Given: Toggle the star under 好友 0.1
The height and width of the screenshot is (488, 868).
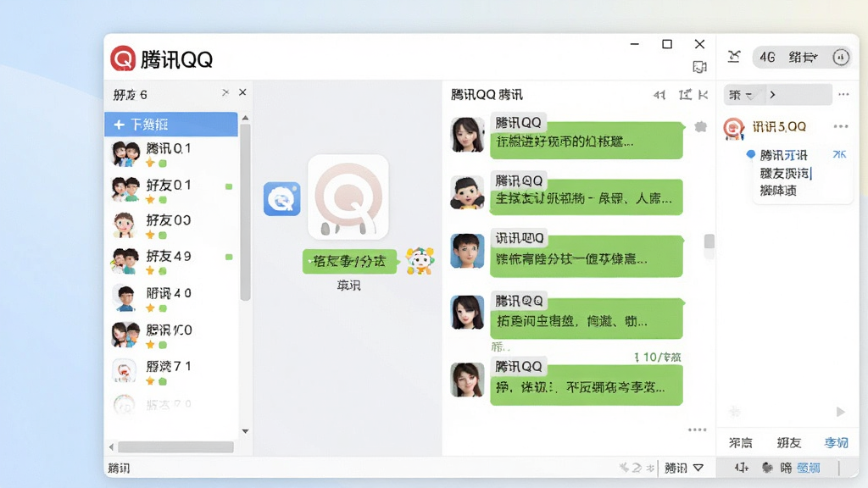Looking at the screenshot, I should point(150,199).
